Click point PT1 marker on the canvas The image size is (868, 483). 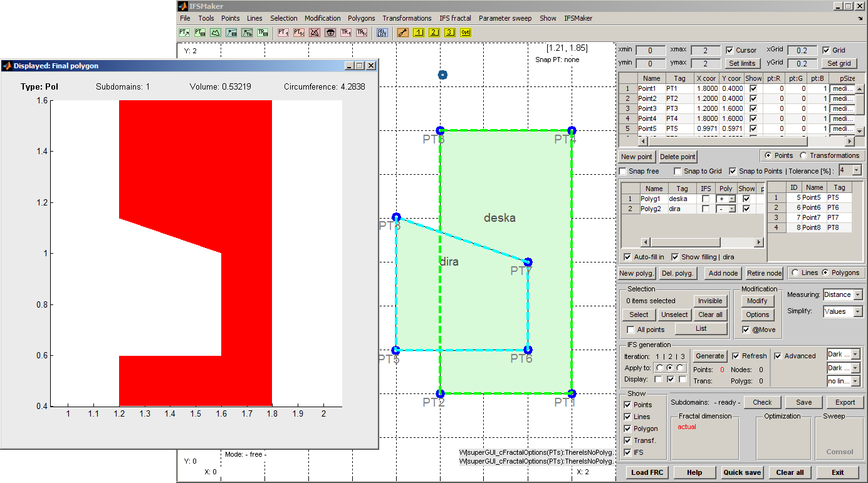tap(572, 393)
